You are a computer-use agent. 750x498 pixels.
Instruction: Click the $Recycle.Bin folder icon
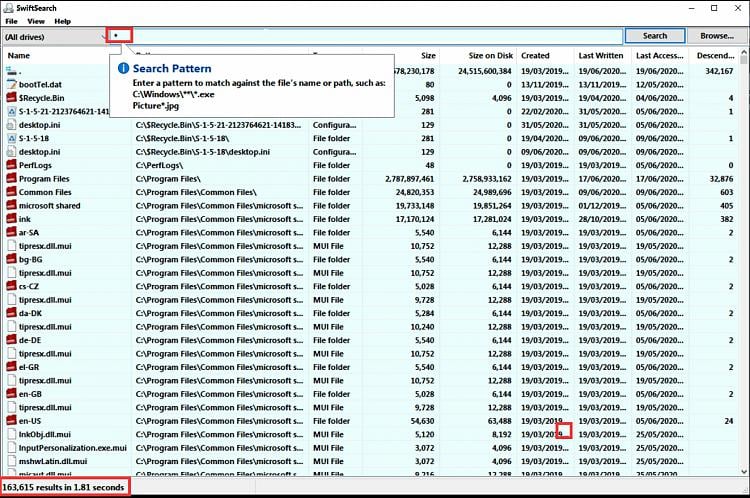[x=11, y=98]
